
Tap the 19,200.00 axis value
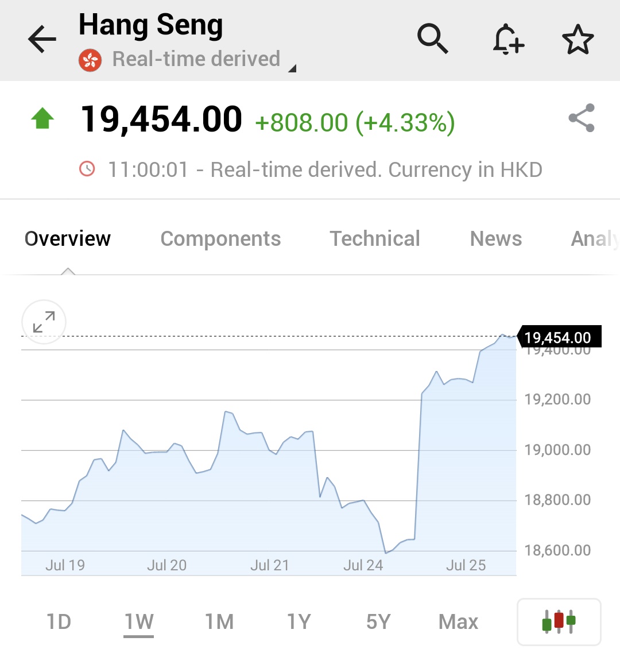557,399
